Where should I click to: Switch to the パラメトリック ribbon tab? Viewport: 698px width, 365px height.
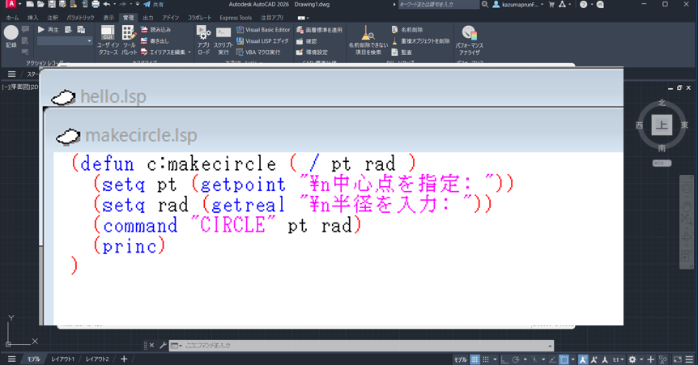tap(81, 18)
